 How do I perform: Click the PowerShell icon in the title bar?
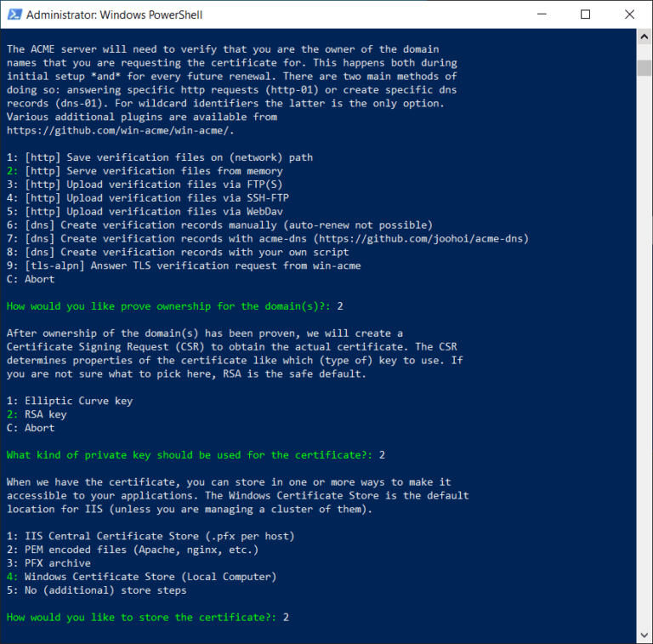pos(13,14)
